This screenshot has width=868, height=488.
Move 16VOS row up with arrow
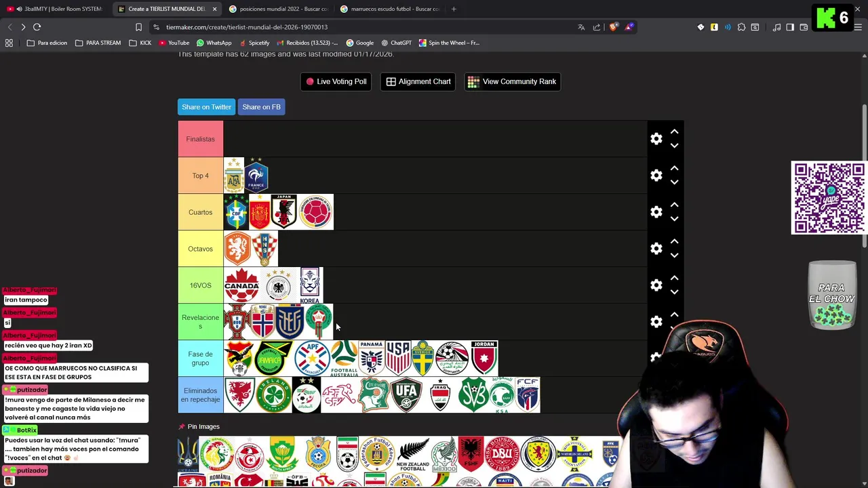point(674,278)
